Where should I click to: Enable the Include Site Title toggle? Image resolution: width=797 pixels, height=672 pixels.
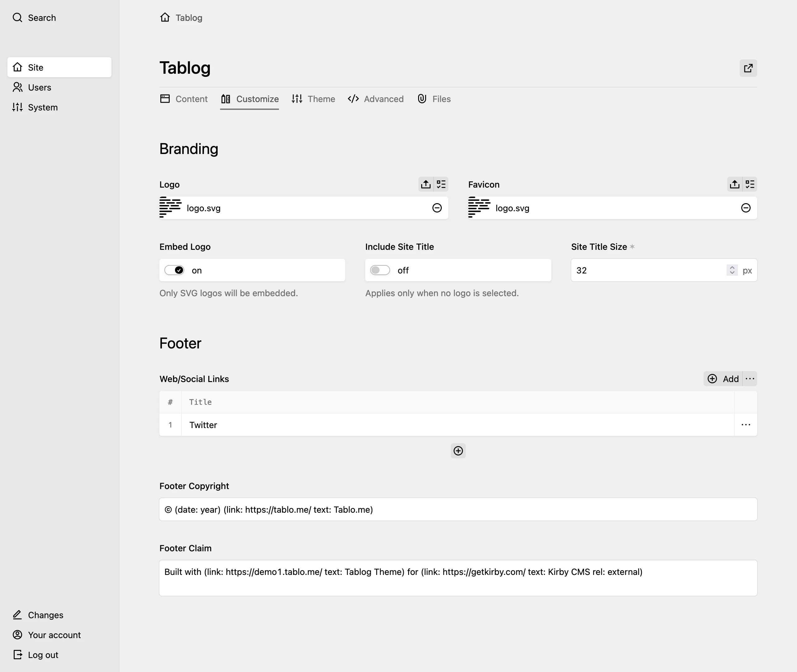click(380, 270)
